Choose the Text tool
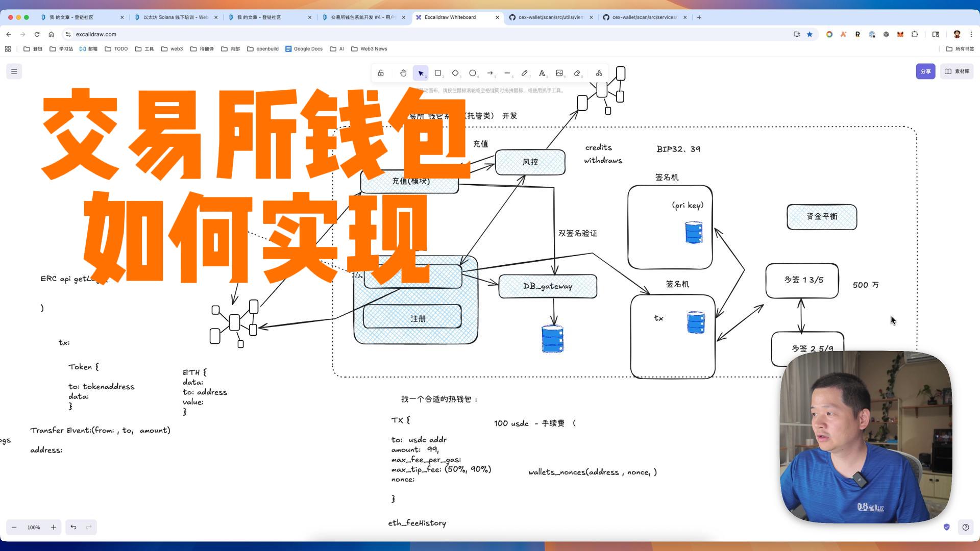This screenshot has width=980, height=551. [542, 73]
